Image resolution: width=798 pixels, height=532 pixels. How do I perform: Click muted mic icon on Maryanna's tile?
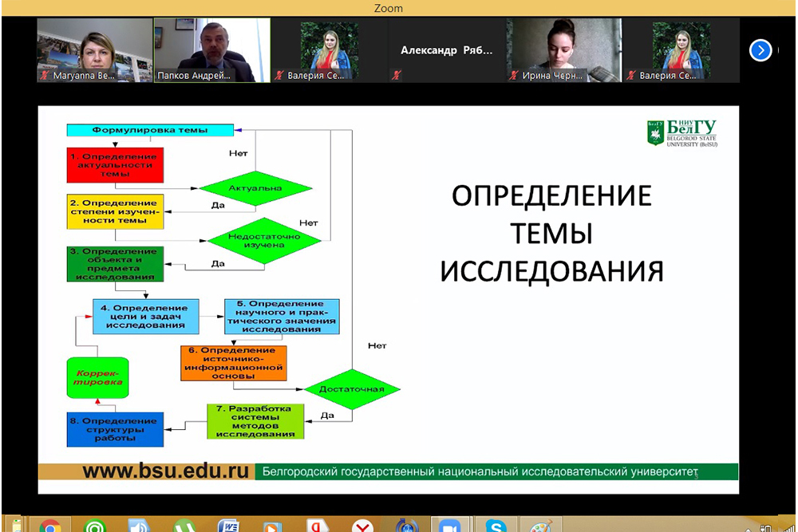[x=45, y=76]
